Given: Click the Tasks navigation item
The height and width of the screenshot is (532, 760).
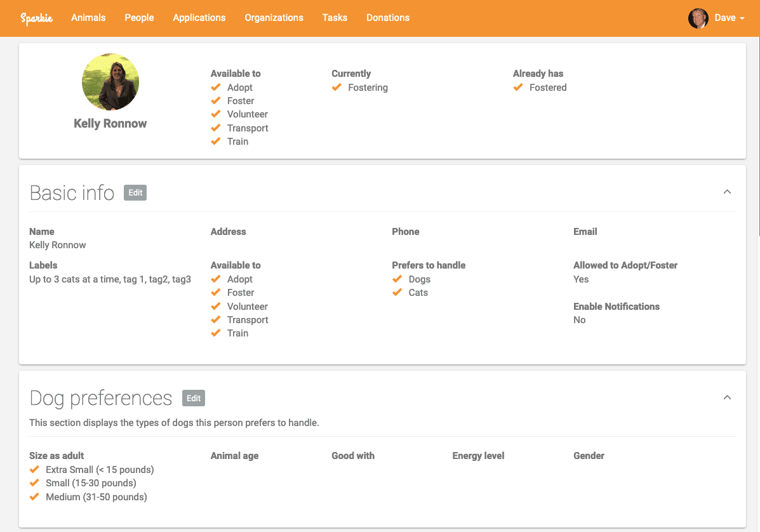Looking at the screenshot, I should coord(335,18).
